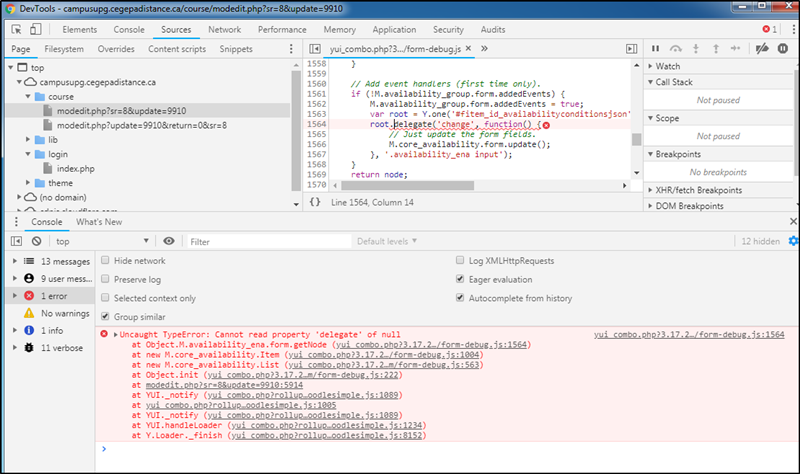Clear the console with the clear icon
Image resolution: width=800 pixels, height=474 pixels.
pos(36,241)
